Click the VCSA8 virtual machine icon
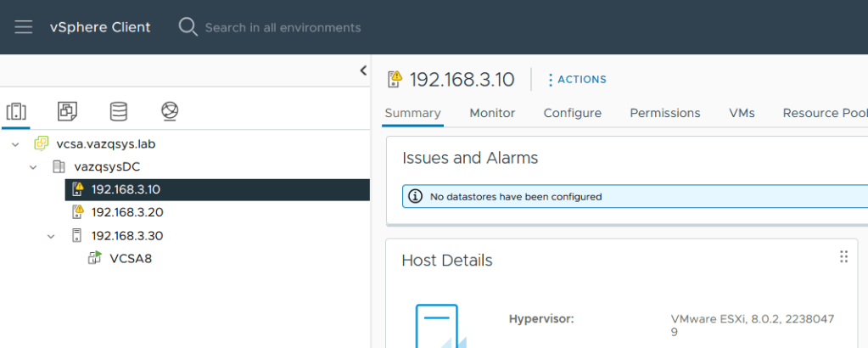The height and width of the screenshot is (348, 868). pyautogui.click(x=95, y=259)
